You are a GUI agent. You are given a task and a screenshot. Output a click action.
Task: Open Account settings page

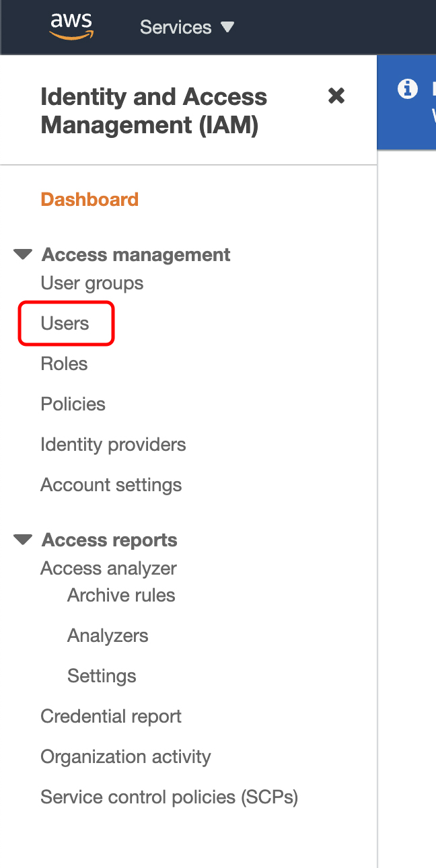(x=111, y=485)
